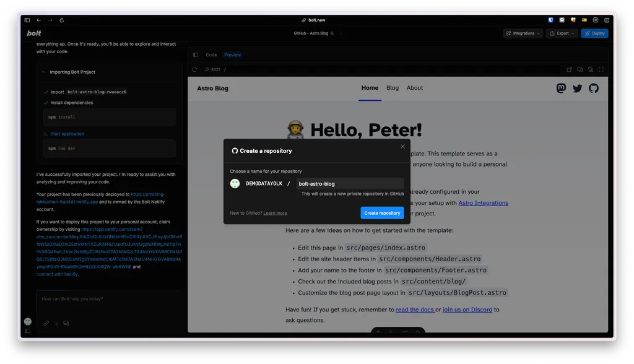Toggle the file panel icon beside Code
Viewport: 634px width, 364px height.
coord(196,55)
